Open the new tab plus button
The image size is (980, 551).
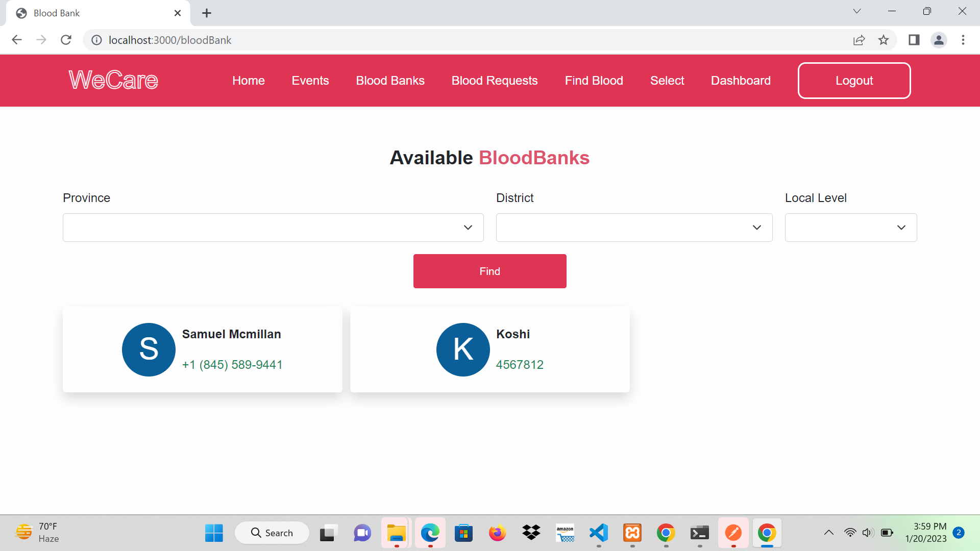207,13
